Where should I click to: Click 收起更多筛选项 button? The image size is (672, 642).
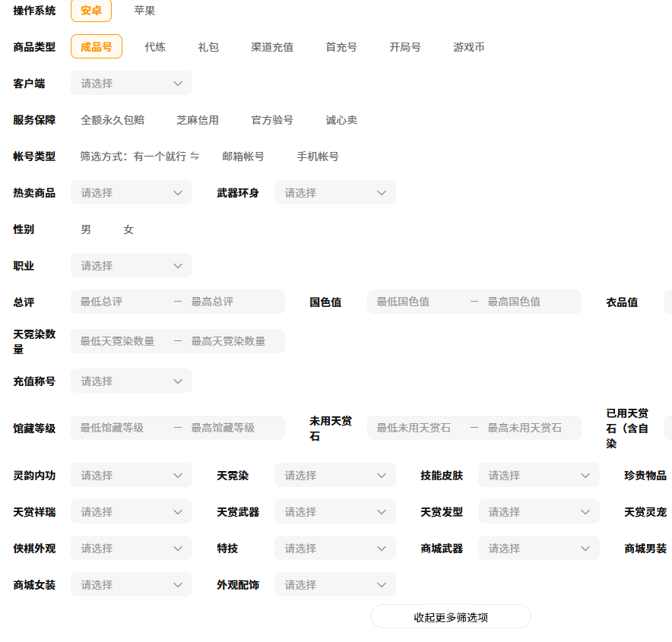(451, 617)
